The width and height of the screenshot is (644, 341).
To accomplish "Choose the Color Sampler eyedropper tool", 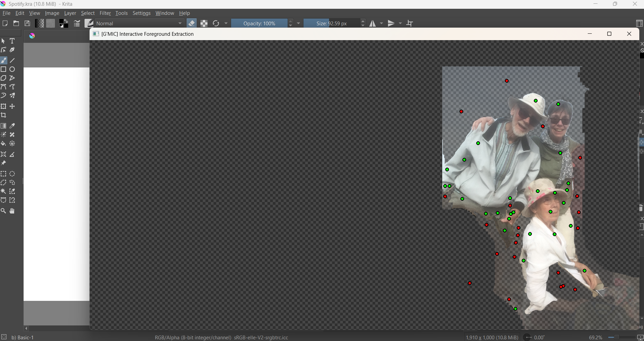I will [12, 126].
